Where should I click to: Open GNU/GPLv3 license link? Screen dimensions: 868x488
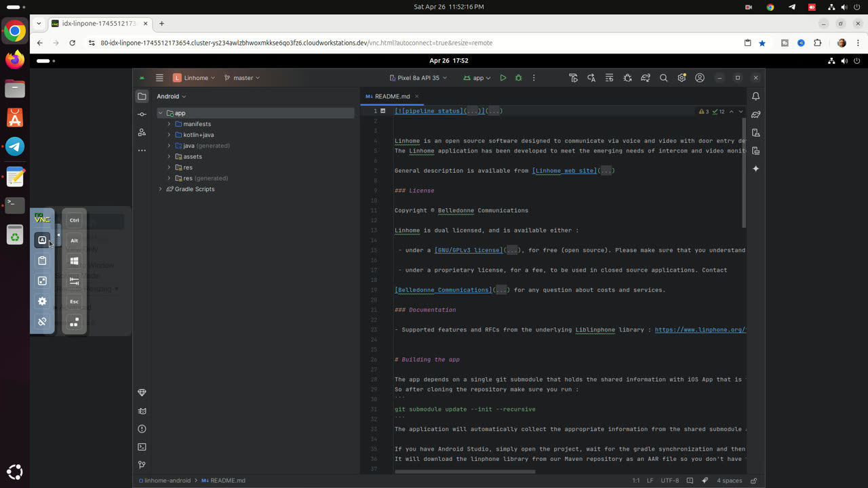tap(469, 250)
